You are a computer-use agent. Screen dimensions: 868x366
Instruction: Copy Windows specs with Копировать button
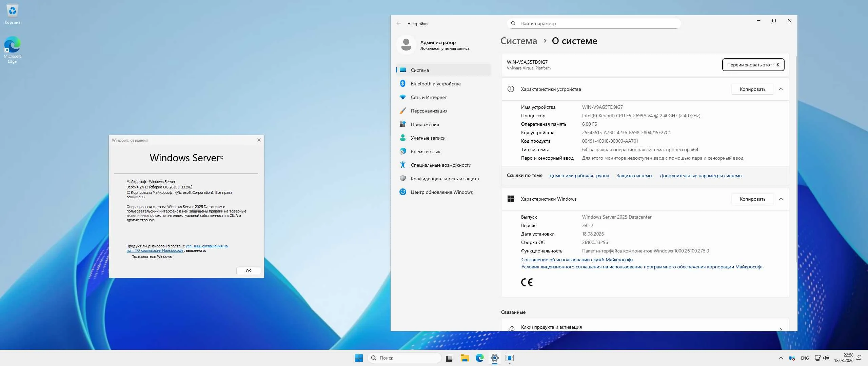(752, 199)
